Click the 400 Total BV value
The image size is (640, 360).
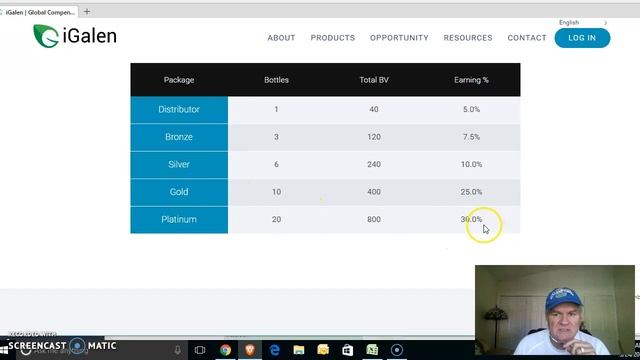(x=374, y=192)
